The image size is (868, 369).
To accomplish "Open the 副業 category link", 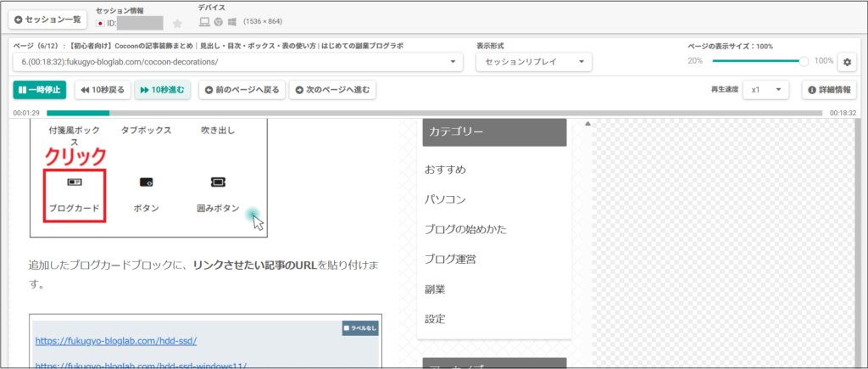I will pos(435,289).
